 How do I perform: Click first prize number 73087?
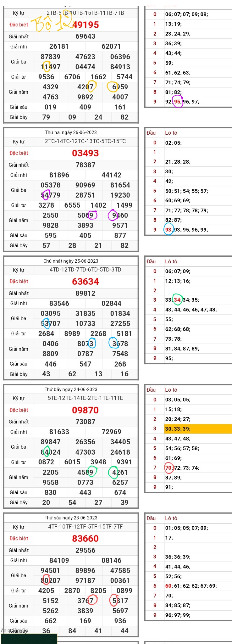pyautogui.click(x=86, y=422)
